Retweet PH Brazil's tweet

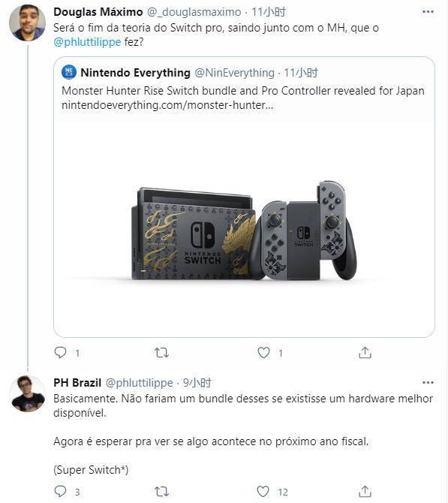tap(161, 492)
